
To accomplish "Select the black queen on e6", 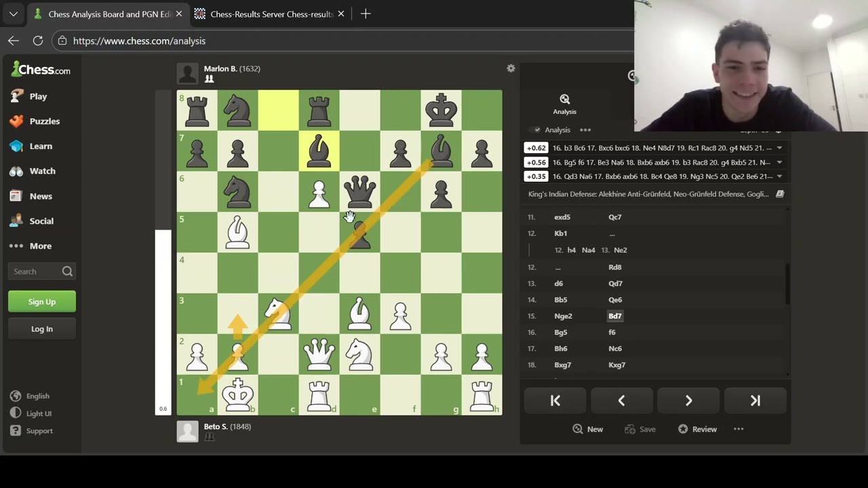I will 359,191.
